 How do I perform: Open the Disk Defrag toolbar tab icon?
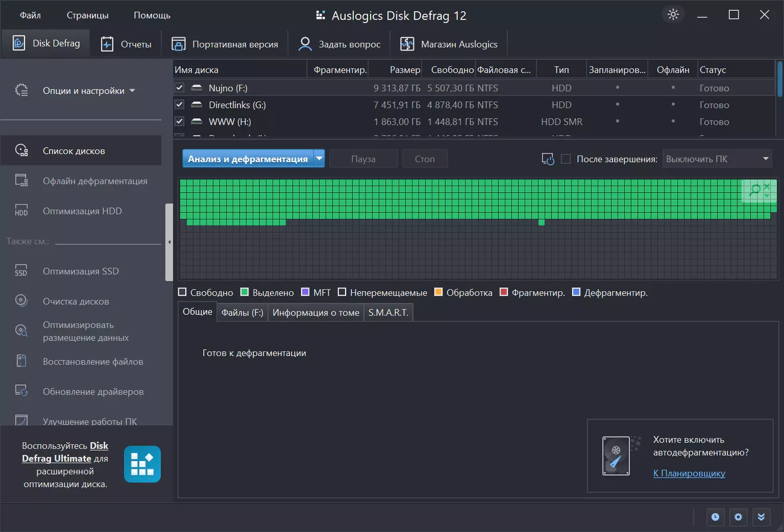tap(19, 43)
